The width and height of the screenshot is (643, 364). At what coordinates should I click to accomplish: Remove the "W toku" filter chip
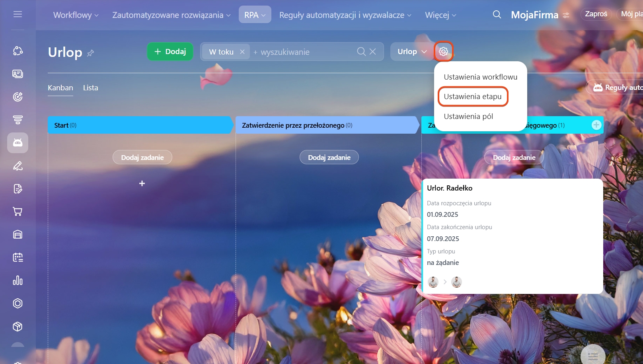(x=242, y=52)
